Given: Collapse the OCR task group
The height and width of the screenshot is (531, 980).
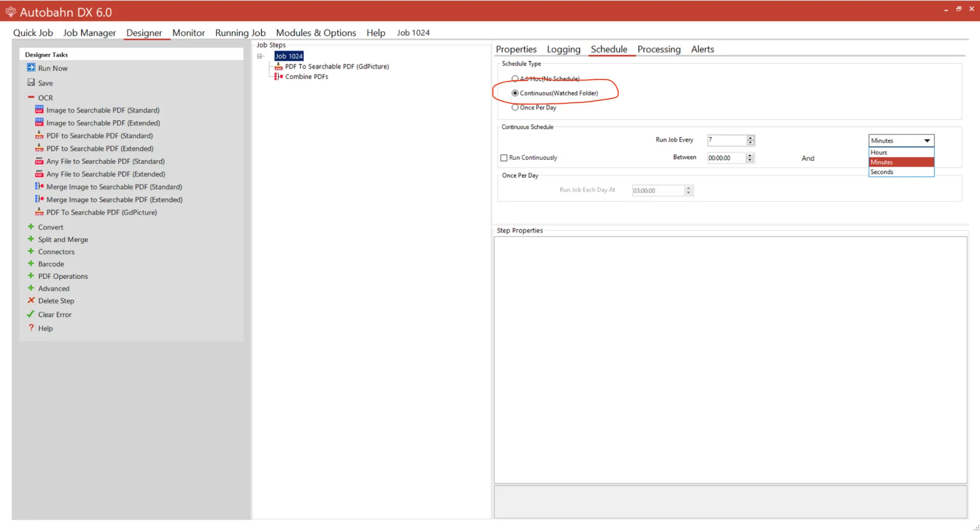Looking at the screenshot, I should [31, 97].
